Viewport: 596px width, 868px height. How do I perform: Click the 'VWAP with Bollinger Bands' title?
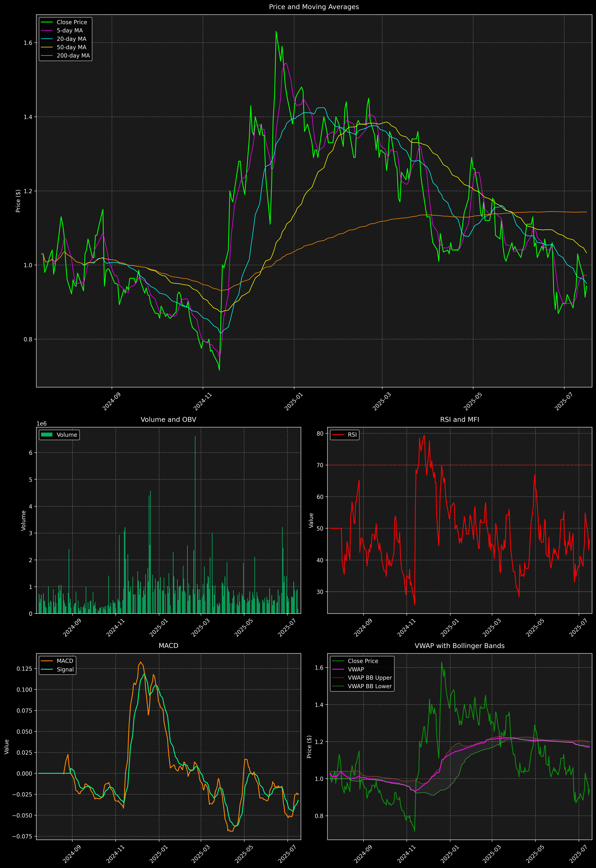point(460,646)
